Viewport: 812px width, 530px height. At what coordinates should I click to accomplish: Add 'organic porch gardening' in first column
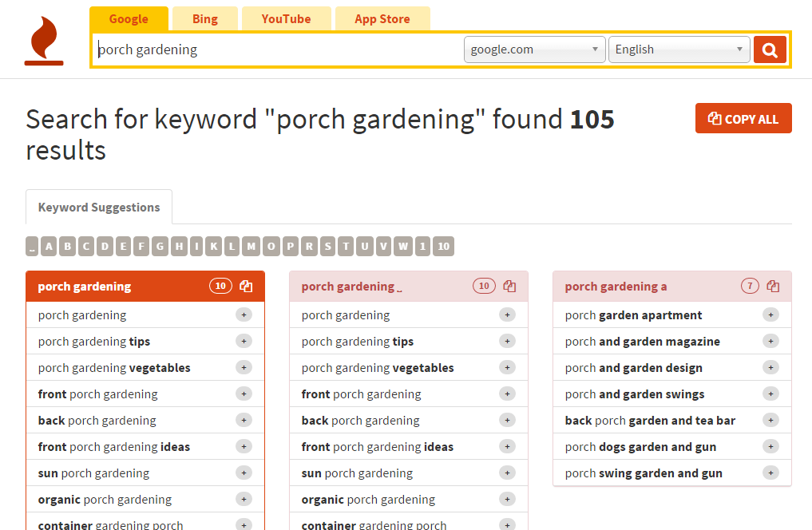(244, 500)
